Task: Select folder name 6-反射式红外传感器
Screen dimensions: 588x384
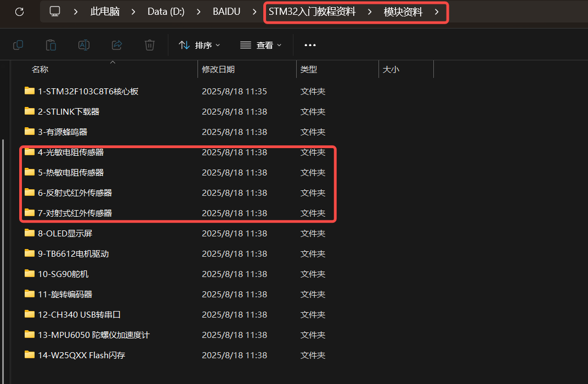Action: [75, 193]
